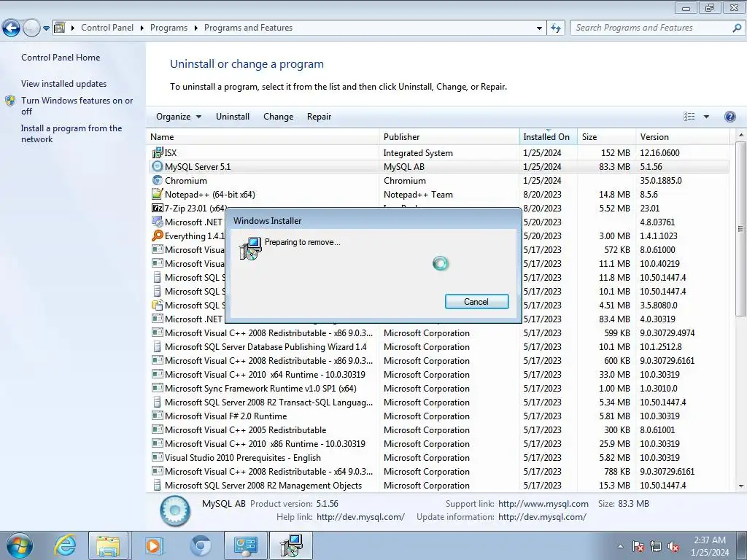Image resolution: width=747 pixels, height=560 pixels.
Task: Launch Internet Explorer from taskbar
Action: (65, 545)
